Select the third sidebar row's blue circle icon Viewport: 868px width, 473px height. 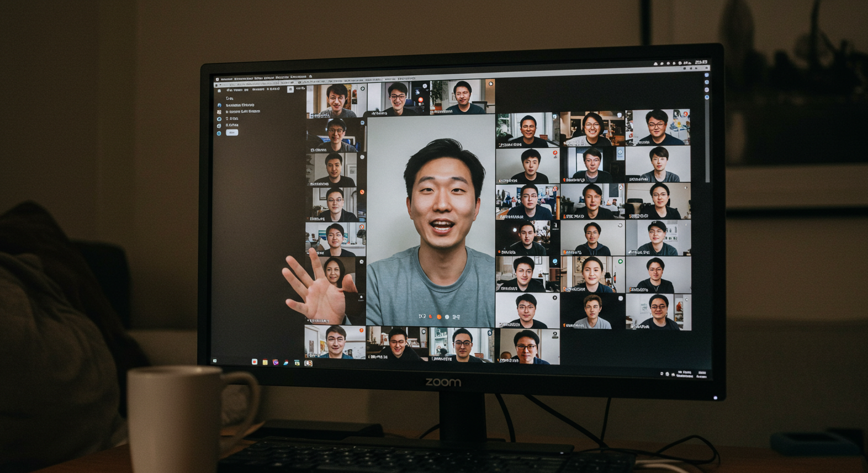click(x=219, y=119)
